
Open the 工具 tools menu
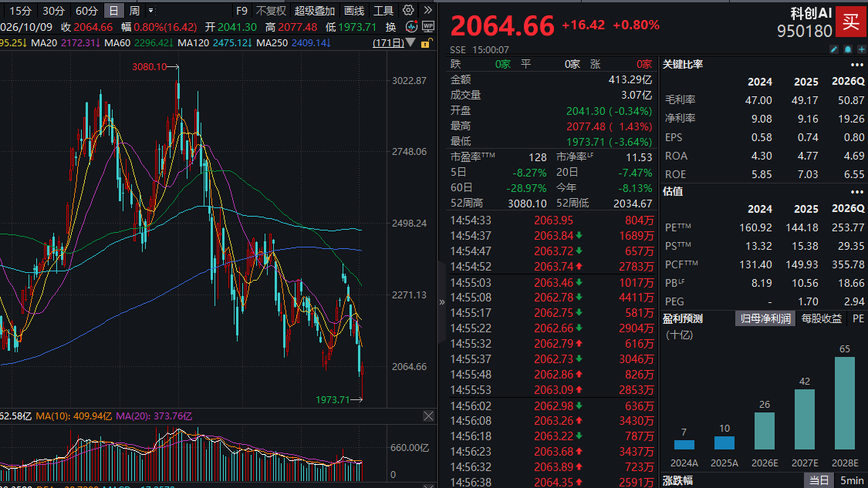(x=383, y=11)
